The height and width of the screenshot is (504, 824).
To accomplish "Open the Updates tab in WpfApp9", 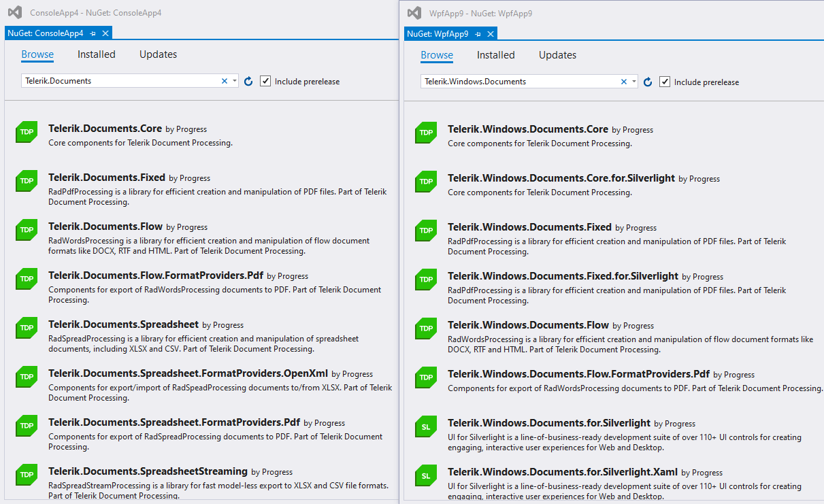I will click(557, 54).
